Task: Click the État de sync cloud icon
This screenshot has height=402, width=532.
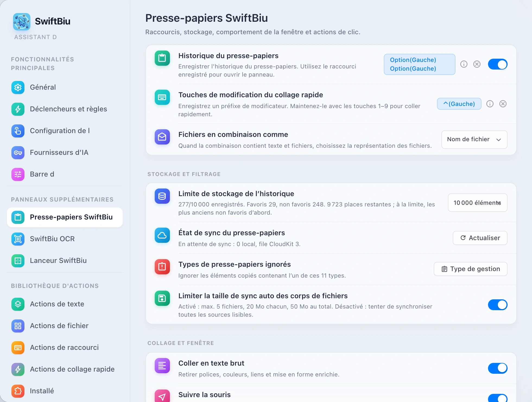Action: (162, 235)
